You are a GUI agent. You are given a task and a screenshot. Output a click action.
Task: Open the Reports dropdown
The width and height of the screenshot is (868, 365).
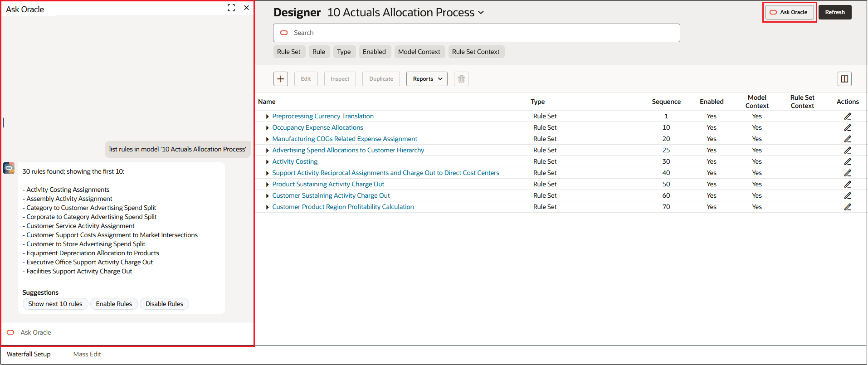point(427,79)
